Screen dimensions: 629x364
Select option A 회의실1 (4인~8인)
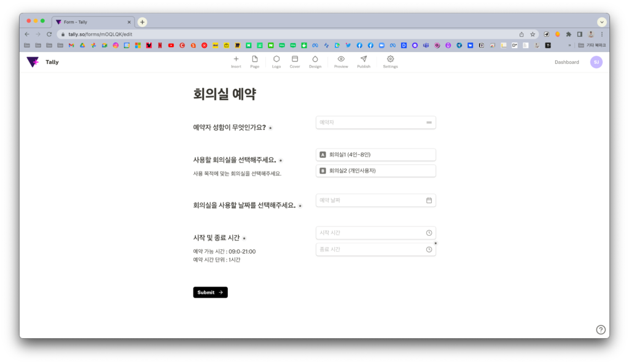[375, 154]
